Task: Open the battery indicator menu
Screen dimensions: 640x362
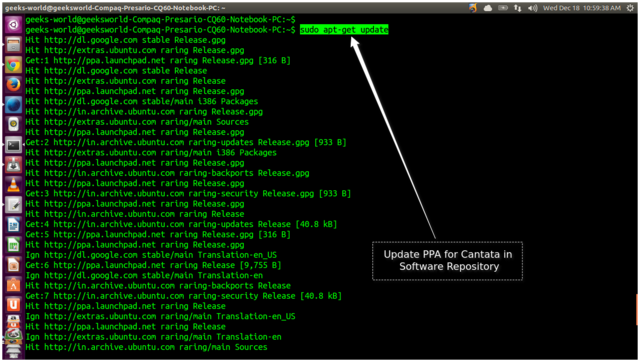Action: tap(503, 8)
